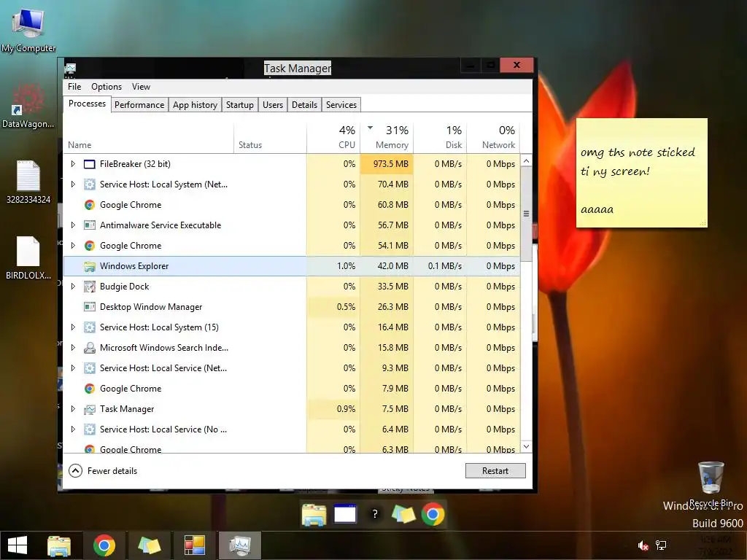Switch to the App history tab

[x=195, y=105]
